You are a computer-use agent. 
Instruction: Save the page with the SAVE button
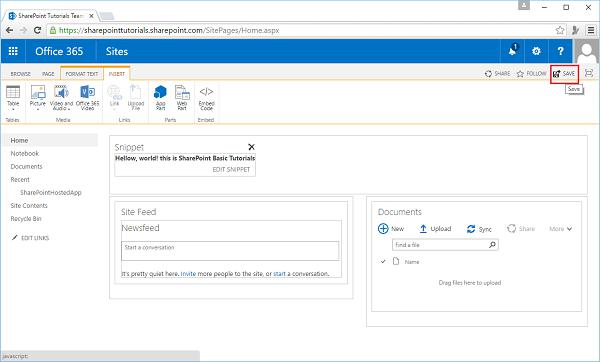[x=564, y=73]
